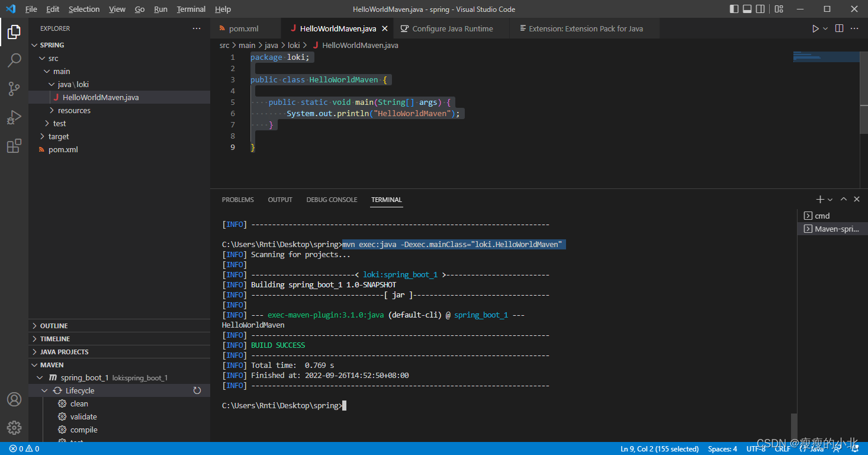Viewport: 868px width, 455px height.
Task: Click the errors and warnings status indicator
Action: [x=24, y=449]
